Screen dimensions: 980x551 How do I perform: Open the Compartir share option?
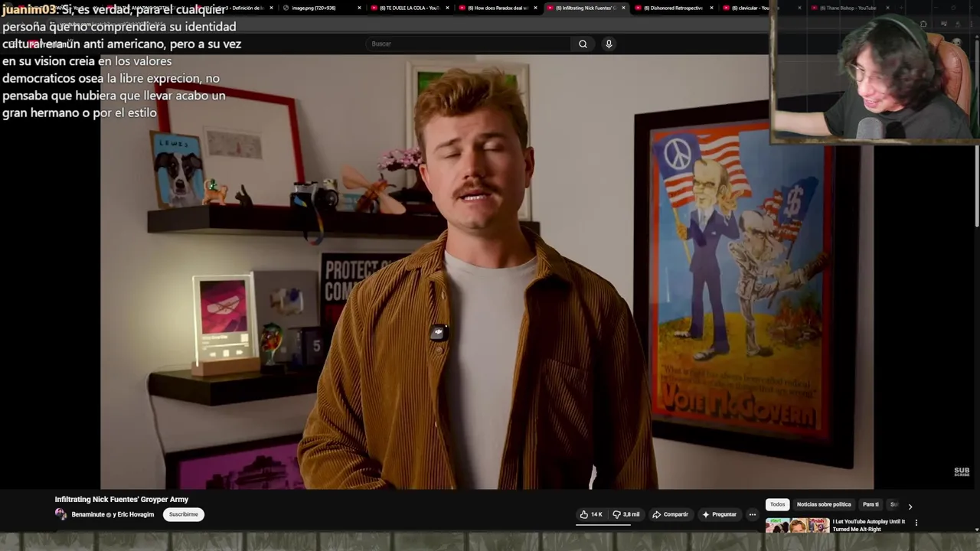[x=670, y=514]
